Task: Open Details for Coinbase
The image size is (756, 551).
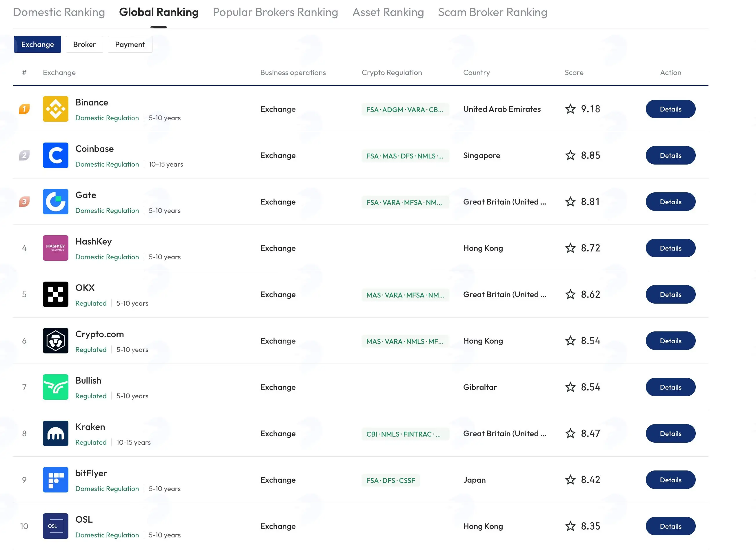Action: click(670, 156)
